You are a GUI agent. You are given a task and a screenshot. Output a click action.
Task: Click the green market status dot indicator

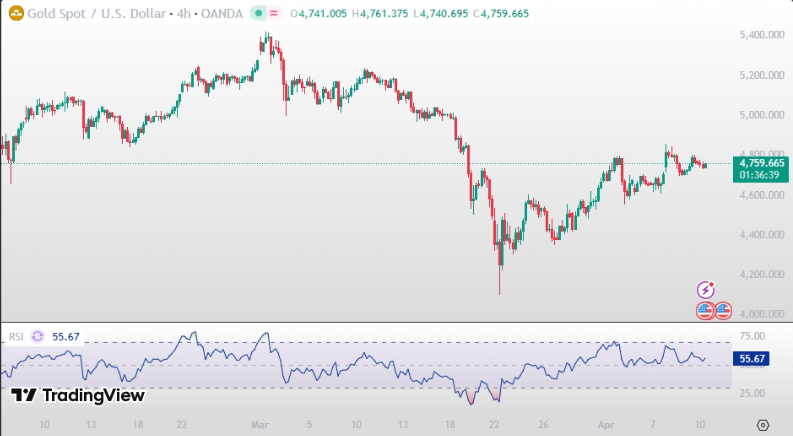click(x=258, y=14)
